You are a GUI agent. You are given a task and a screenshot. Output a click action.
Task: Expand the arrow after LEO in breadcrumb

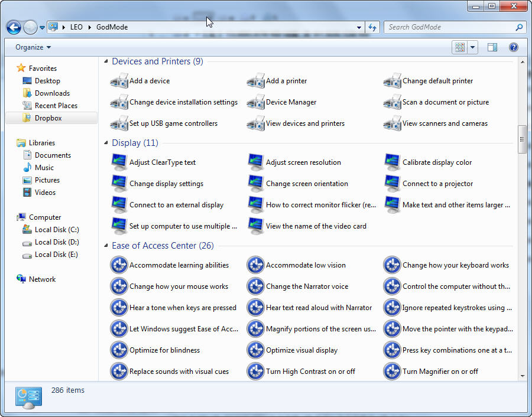tap(90, 27)
